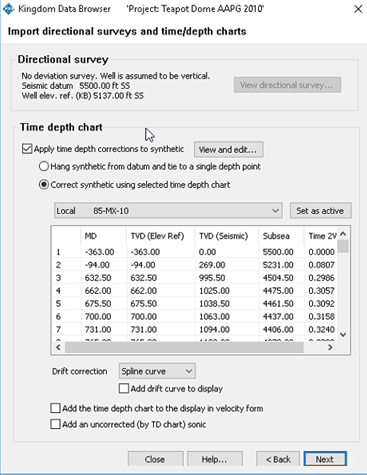Click TVD (Seismic) cell 1025.00
Screen dimensions: 367x475
point(214,291)
